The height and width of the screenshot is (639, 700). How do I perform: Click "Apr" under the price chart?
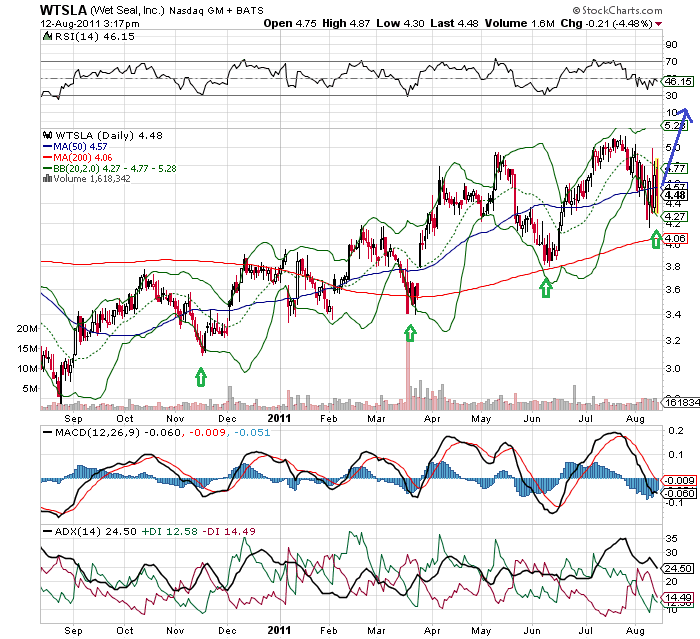click(432, 418)
